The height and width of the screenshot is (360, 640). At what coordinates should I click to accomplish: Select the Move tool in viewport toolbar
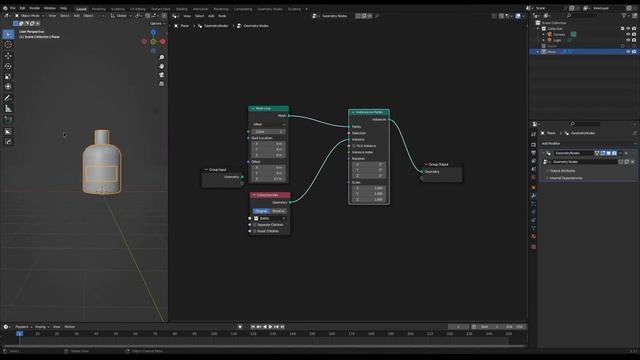8,56
